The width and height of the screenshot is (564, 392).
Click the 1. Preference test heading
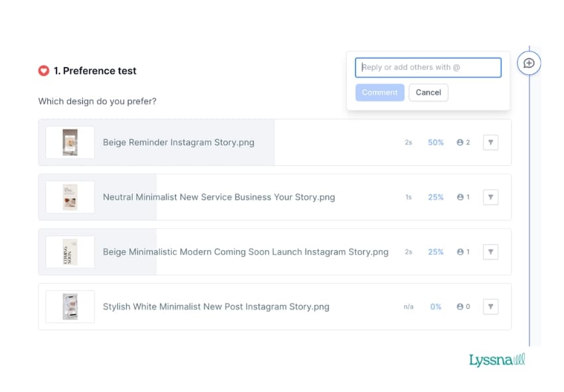click(95, 71)
